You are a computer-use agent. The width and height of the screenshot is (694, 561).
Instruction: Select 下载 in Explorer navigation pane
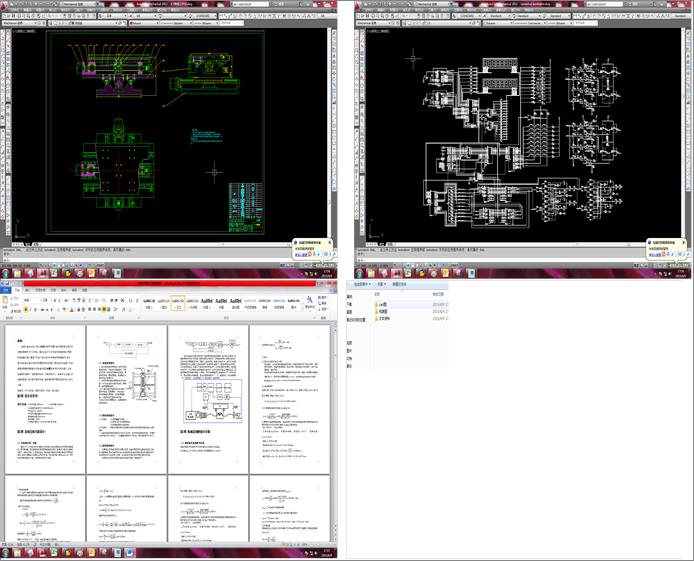349,304
